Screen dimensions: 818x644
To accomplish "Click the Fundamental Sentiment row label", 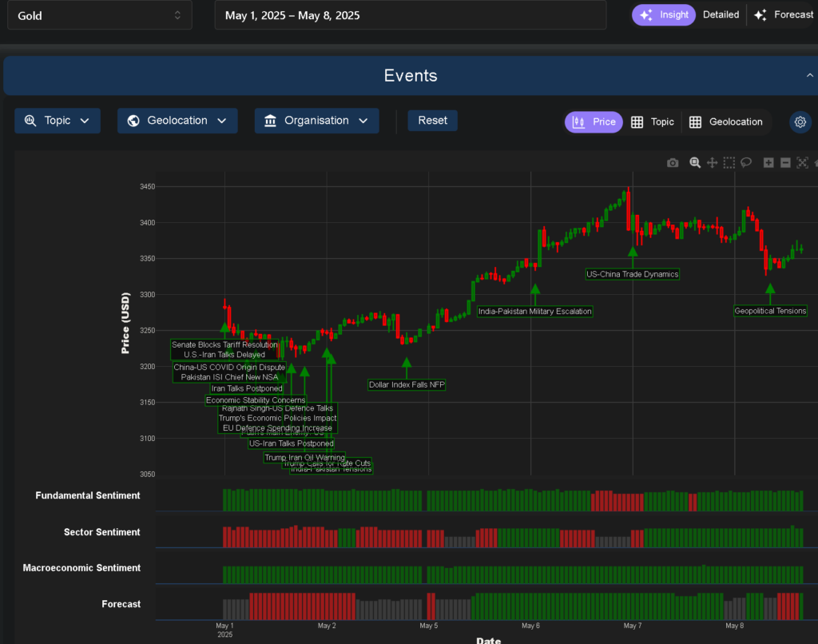I will pyautogui.click(x=88, y=496).
